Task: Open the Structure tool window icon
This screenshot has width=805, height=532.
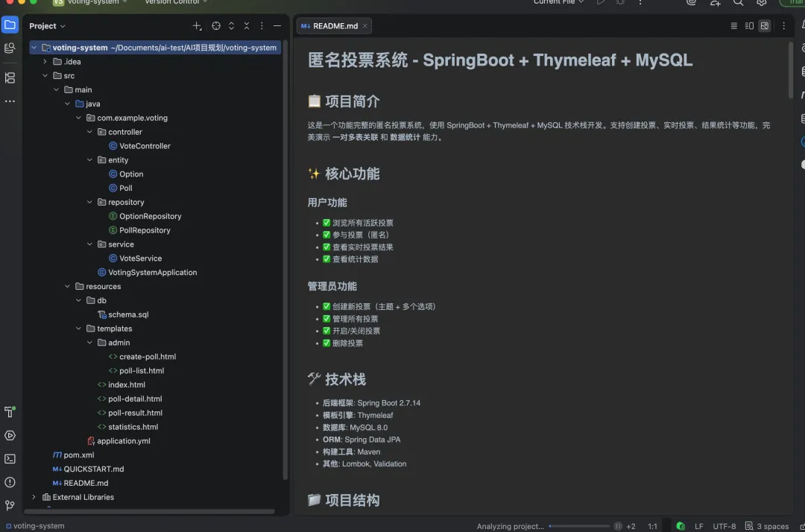Action: (x=10, y=77)
